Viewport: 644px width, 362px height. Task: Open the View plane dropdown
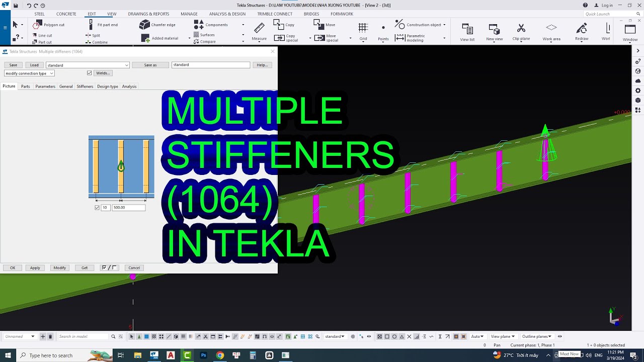pyautogui.click(x=503, y=336)
